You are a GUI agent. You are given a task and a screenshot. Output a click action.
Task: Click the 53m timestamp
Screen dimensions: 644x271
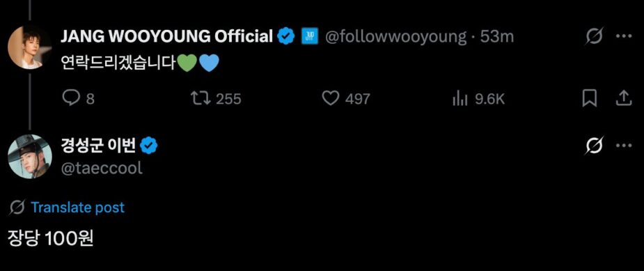click(496, 37)
